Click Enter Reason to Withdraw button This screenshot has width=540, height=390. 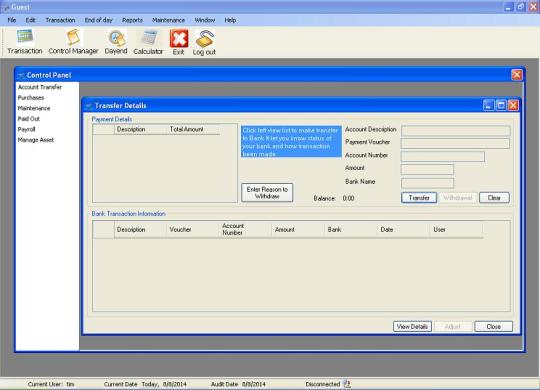[x=267, y=193]
